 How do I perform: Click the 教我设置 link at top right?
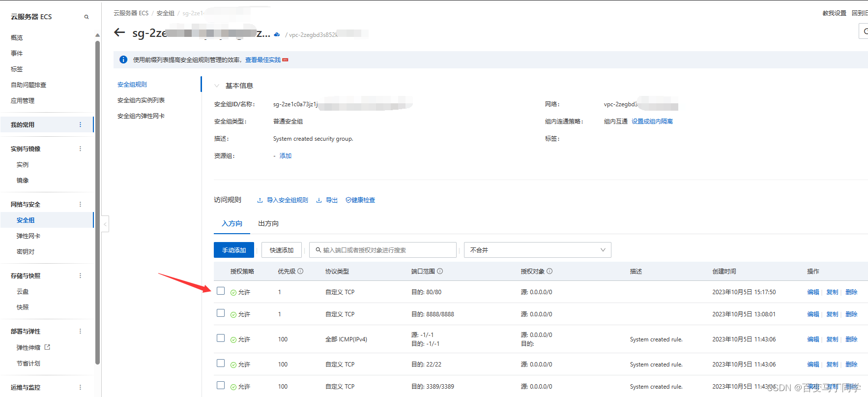[835, 13]
